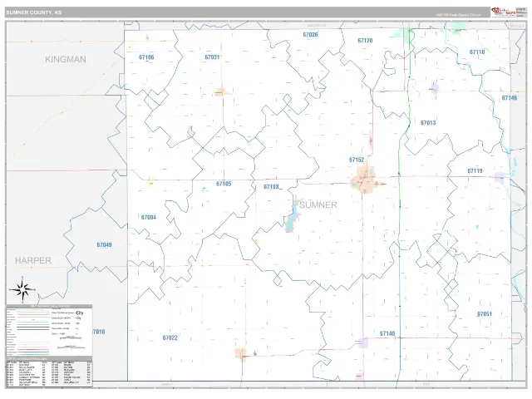Viewport: 532px width, 399px height.
Task: Click the orange town marker below 67031
Action: (x=219, y=92)
